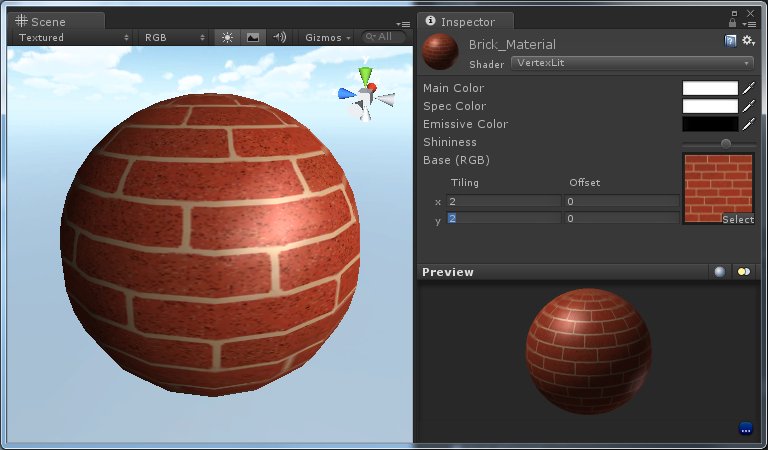
Task: Pick Emissive Color with eyedropper
Action: (748, 124)
